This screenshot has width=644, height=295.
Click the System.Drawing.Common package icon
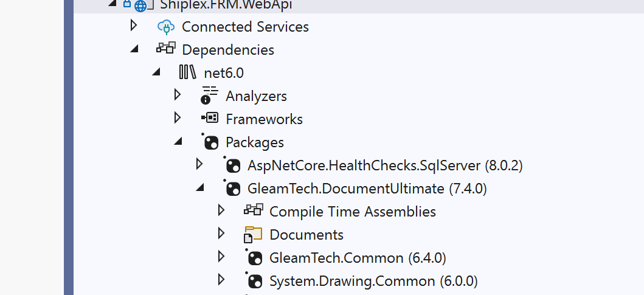[254, 281]
